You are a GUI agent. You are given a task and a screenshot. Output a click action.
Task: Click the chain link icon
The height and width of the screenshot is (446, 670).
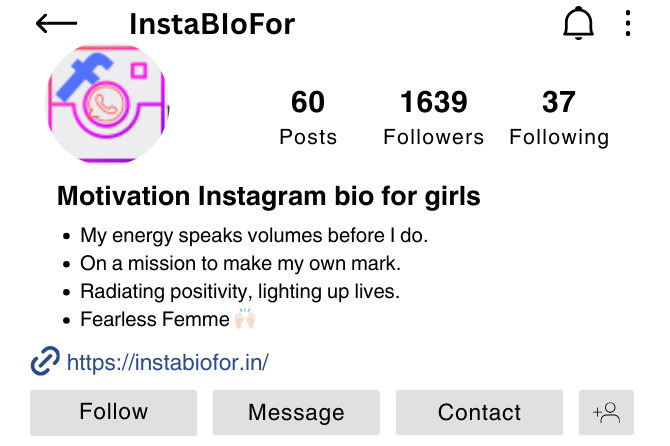pos(45,361)
